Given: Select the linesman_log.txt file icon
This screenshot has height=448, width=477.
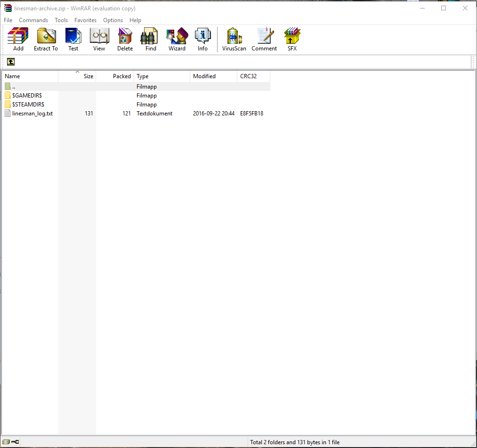Looking at the screenshot, I should tap(8, 114).
